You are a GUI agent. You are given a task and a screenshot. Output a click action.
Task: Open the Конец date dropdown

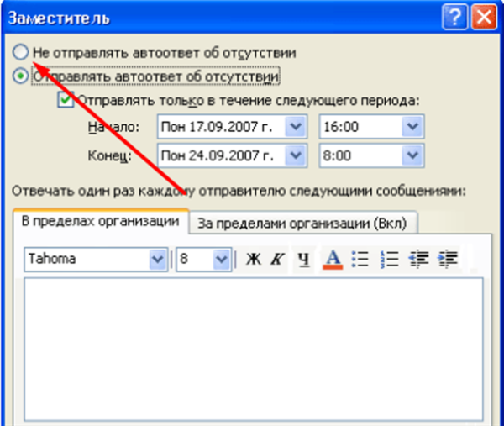tap(295, 155)
